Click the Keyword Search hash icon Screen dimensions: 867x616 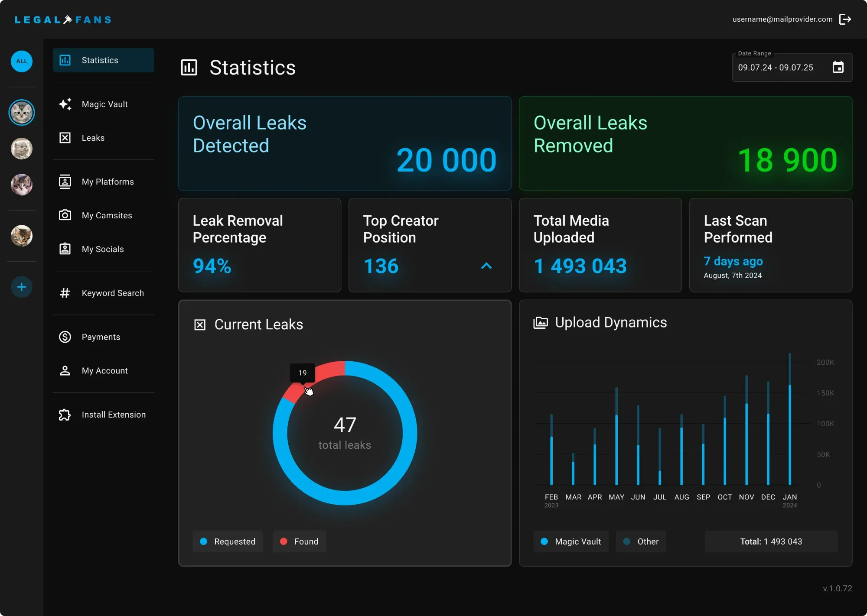coord(65,293)
